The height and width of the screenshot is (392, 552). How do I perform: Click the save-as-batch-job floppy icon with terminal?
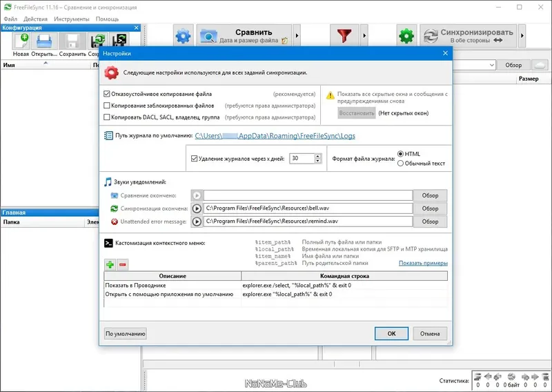118,41
